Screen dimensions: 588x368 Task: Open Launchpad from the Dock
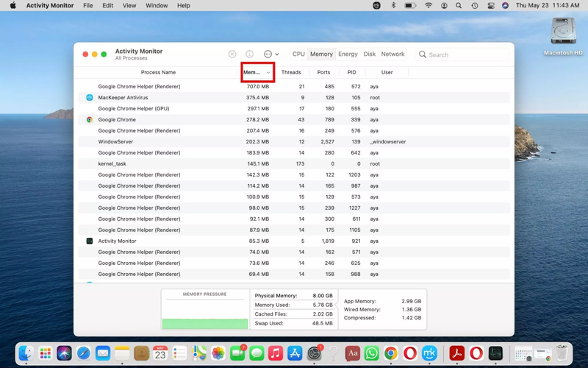(46, 353)
